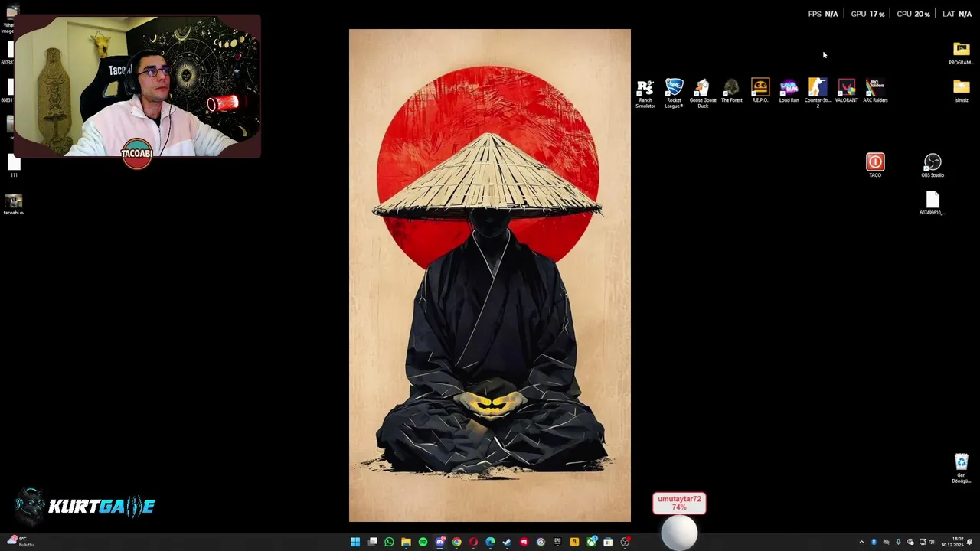
Task: Select the 607499610 file on the desktop
Action: click(x=933, y=203)
